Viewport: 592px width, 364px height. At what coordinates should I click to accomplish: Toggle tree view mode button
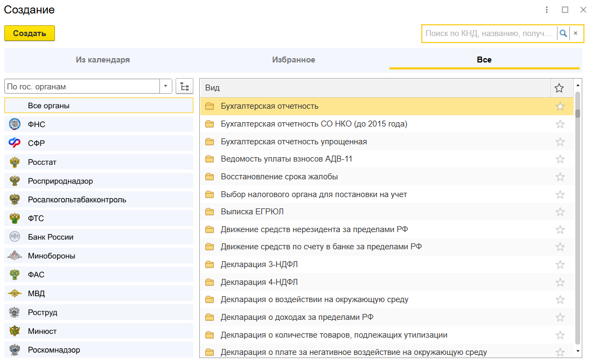tap(184, 86)
